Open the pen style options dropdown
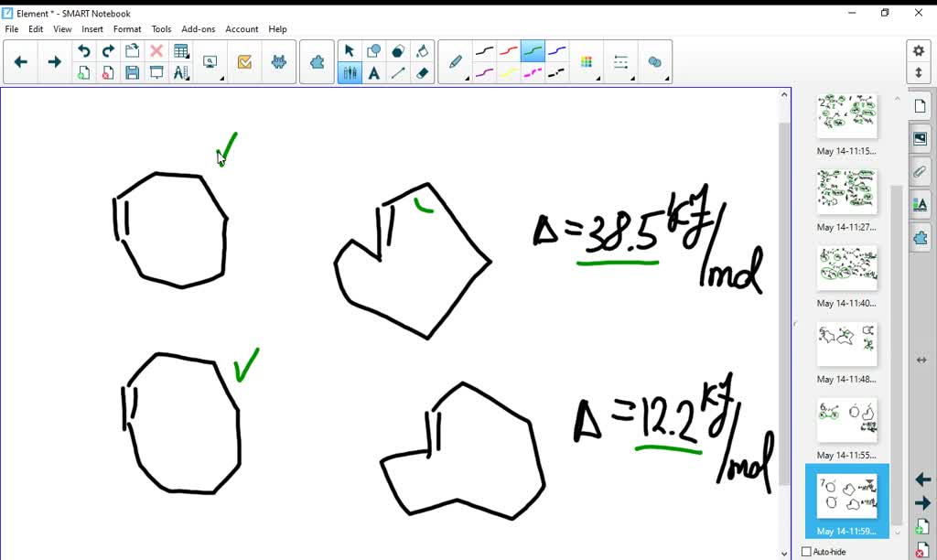 coord(467,79)
